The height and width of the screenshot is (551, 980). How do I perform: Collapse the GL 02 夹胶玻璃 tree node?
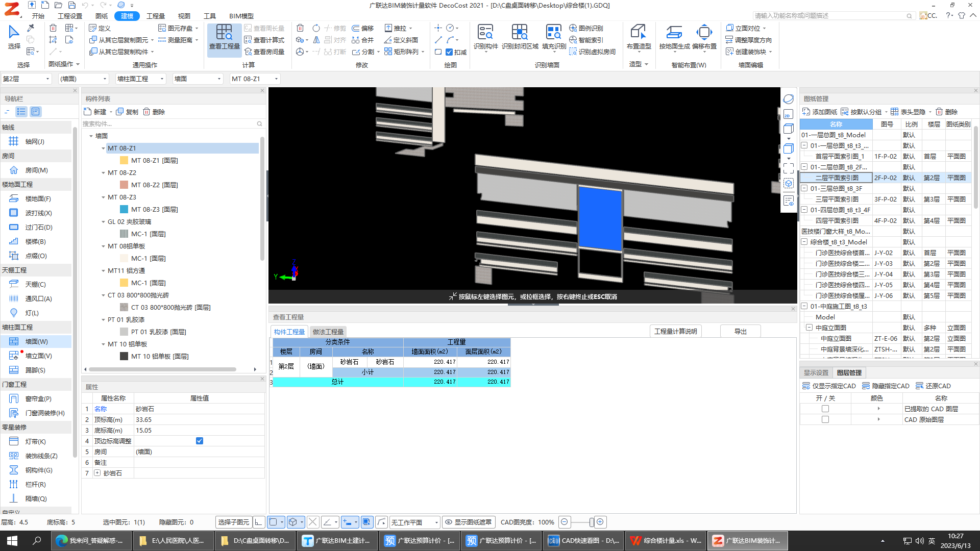tap(103, 222)
